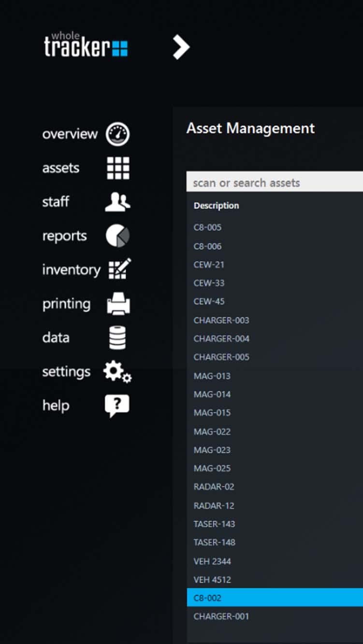The image size is (363, 644).
Task: Expand the chevron arrow beside the logo
Action: pyautogui.click(x=181, y=47)
